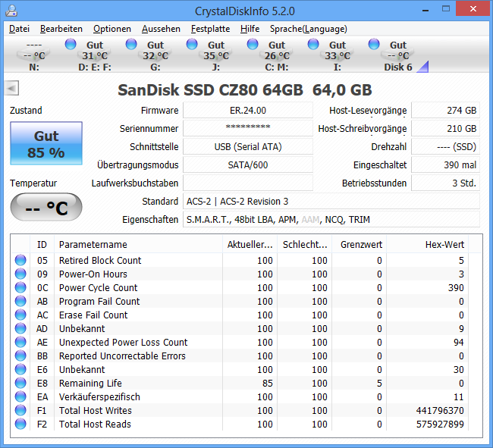This screenshot has height=448, width=493.
Task: Click the status orb for Total Host Writes
Action: tap(20, 411)
